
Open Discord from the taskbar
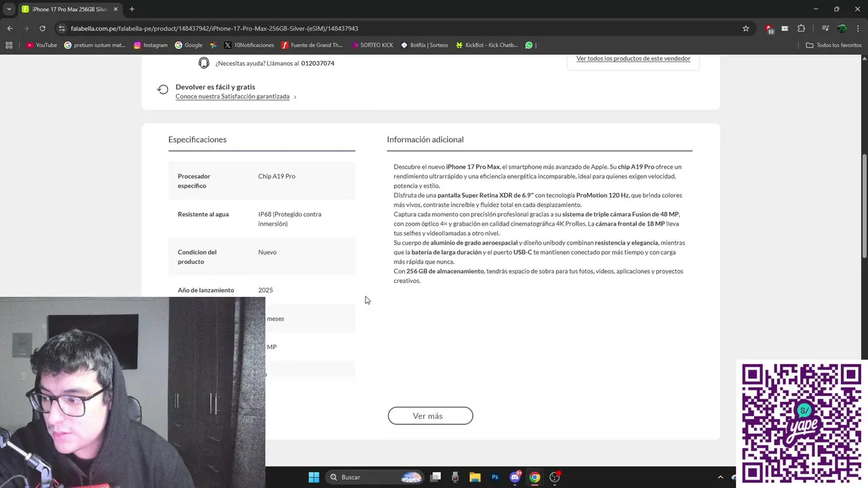(515, 477)
